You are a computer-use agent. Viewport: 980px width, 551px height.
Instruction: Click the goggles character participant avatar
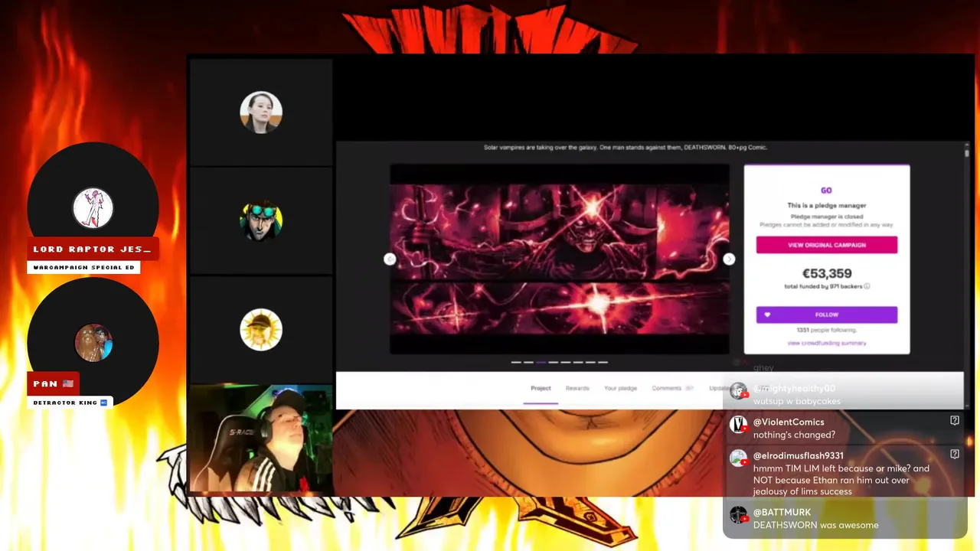coord(261,220)
